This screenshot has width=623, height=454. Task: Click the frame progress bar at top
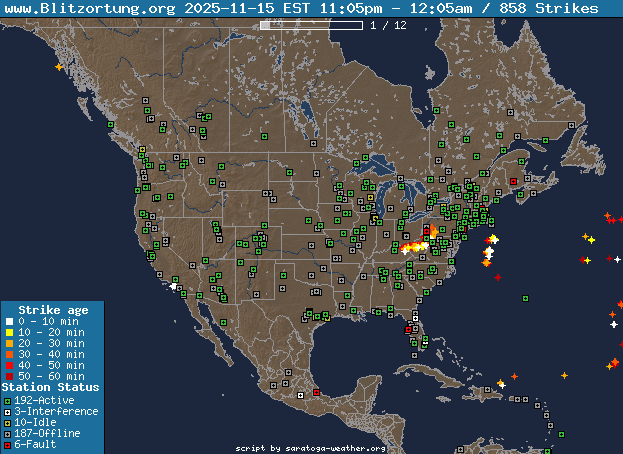[311, 25]
